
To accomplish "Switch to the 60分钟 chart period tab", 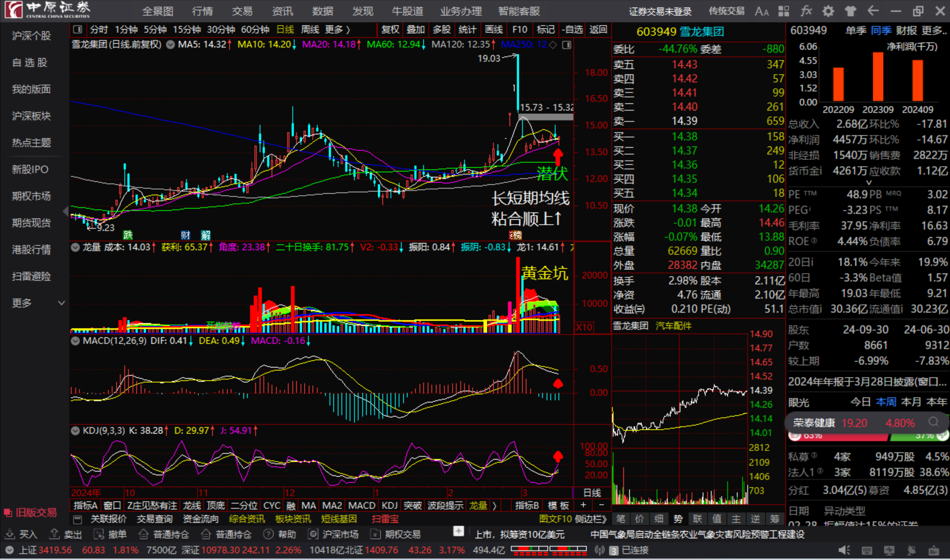I will 255,30.
